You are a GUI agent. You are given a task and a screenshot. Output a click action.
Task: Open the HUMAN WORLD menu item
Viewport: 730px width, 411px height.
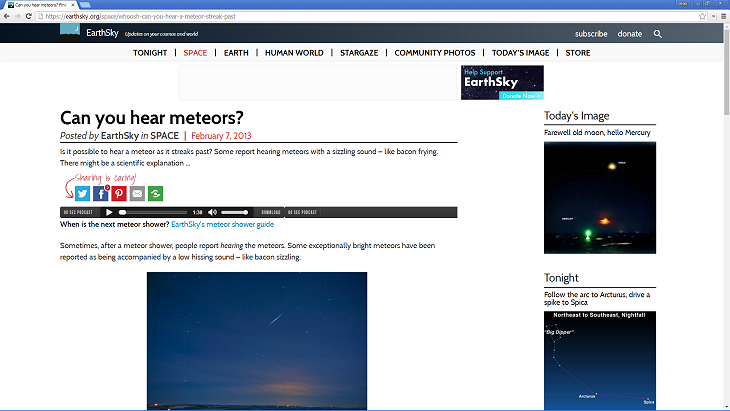294,53
